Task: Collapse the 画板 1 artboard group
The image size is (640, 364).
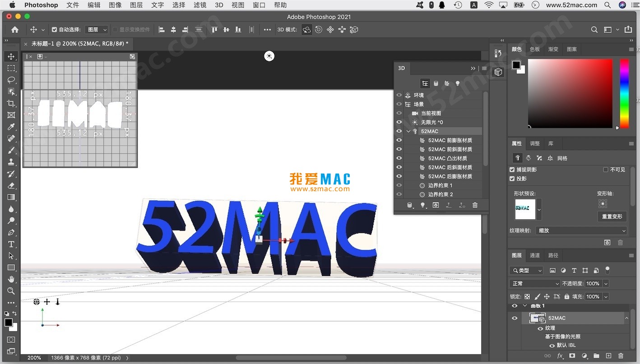Action: coord(525,306)
